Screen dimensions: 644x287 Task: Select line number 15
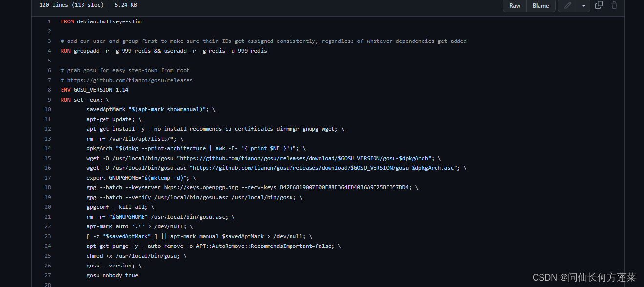click(47, 158)
